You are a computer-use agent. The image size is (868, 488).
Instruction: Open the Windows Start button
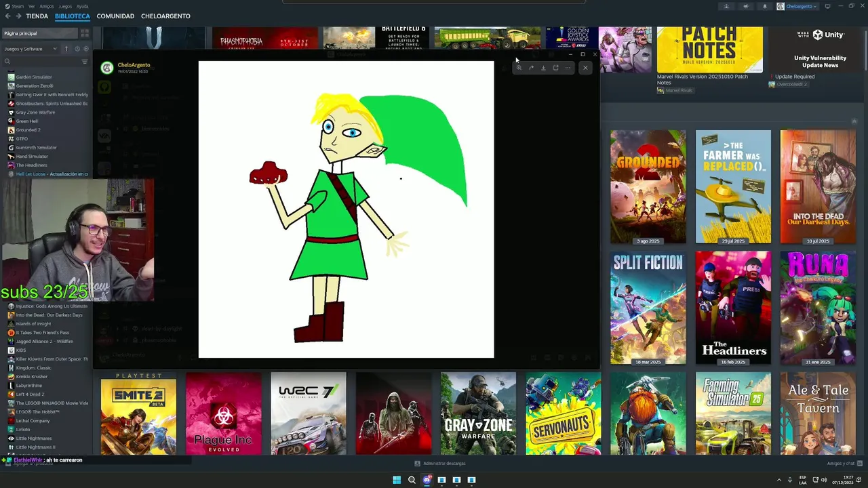(397, 480)
